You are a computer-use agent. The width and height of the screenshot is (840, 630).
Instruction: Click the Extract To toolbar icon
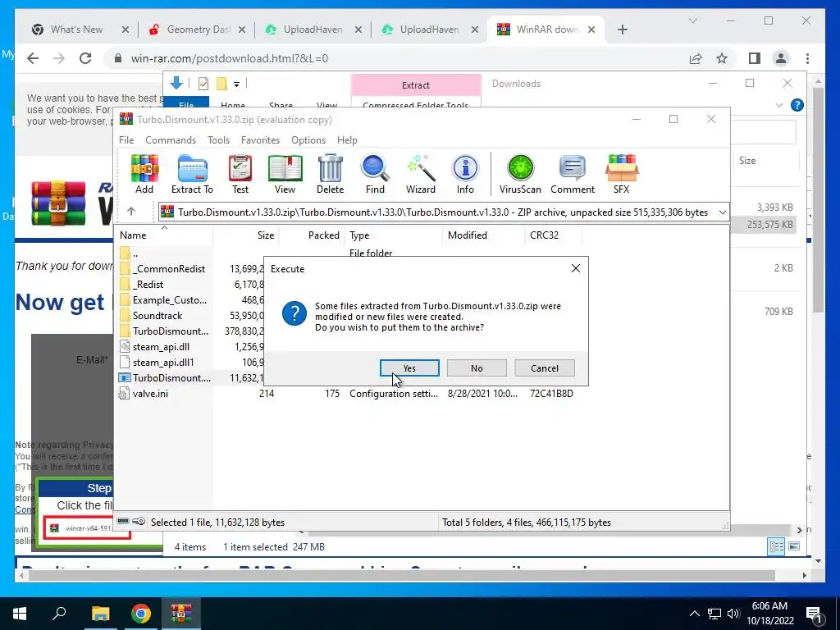pos(192,174)
